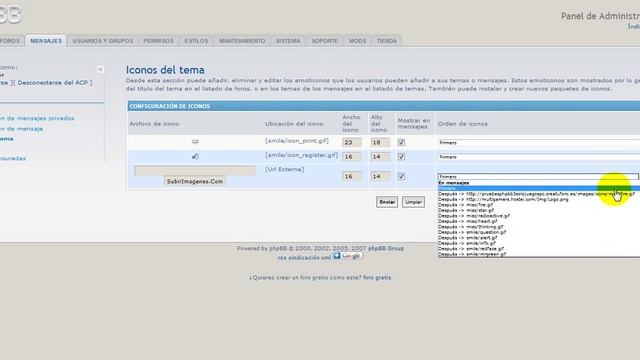The height and width of the screenshot is (360, 640).
Task: Choose Después -> misc/heart.gif option
Action: coord(468,221)
